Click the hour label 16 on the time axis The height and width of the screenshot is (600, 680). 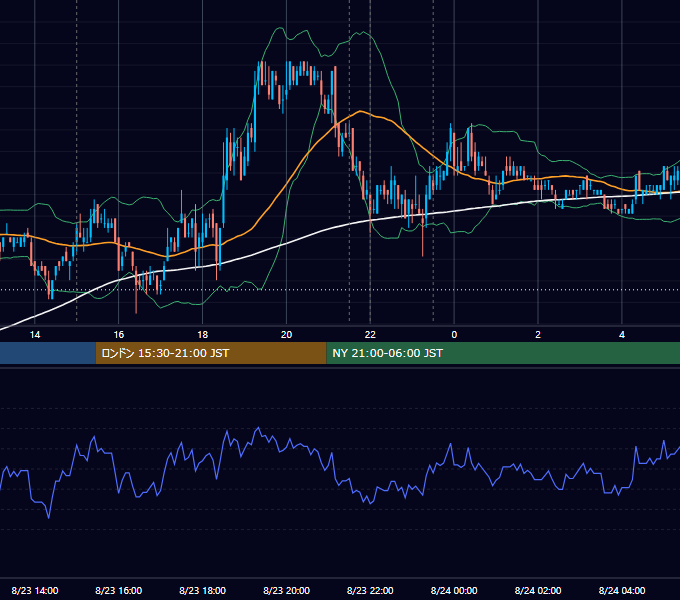pyautogui.click(x=118, y=335)
